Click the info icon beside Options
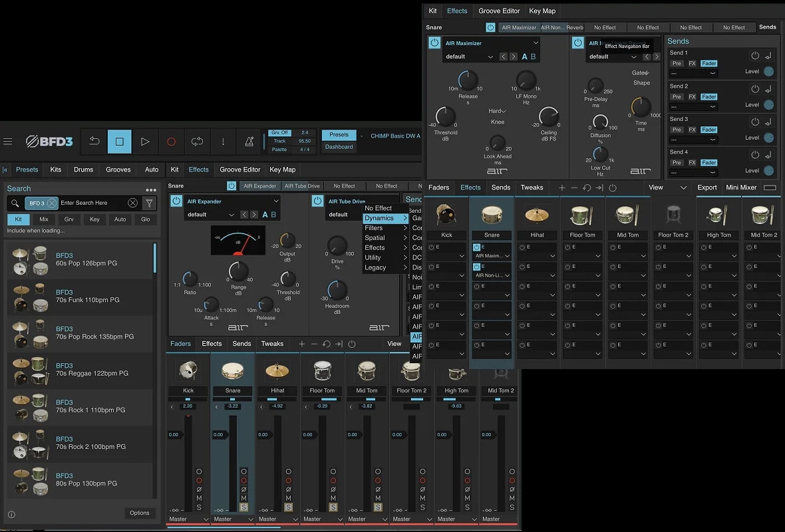 pos(11,514)
